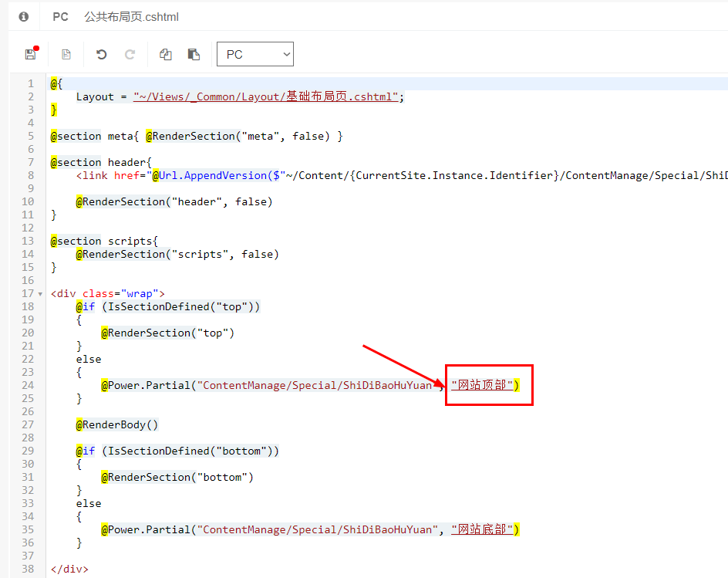The height and width of the screenshot is (578, 728).
Task: Click the info icon in the header
Action: point(24,16)
